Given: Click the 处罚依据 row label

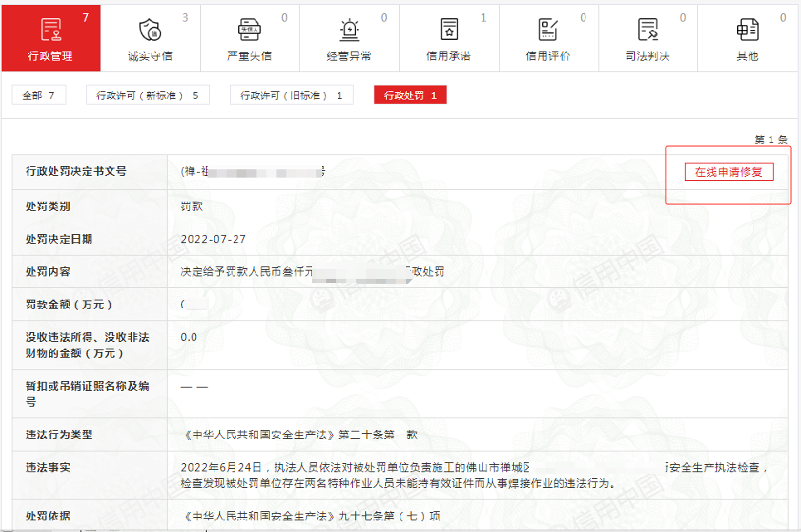Looking at the screenshot, I should [x=48, y=515].
